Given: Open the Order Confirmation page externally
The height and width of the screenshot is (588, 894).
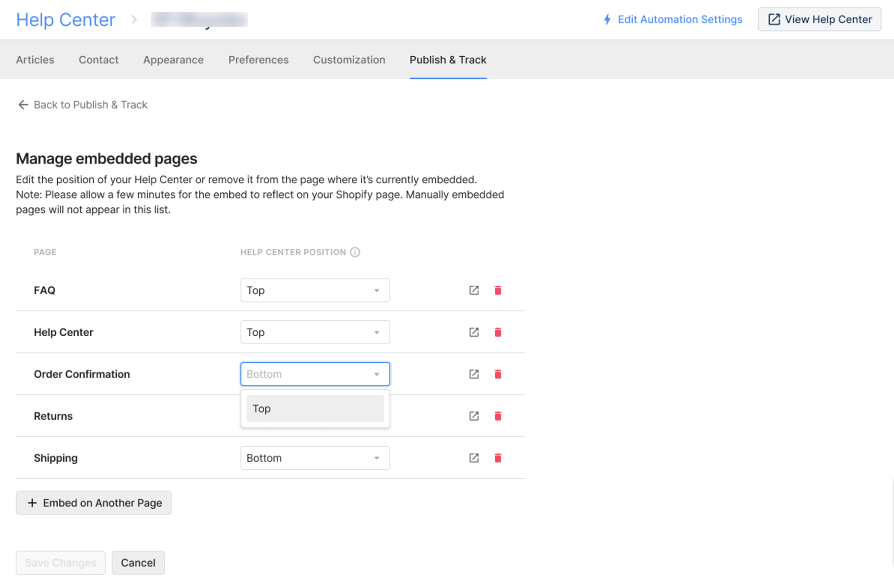Looking at the screenshot, I should pos(473,374).
